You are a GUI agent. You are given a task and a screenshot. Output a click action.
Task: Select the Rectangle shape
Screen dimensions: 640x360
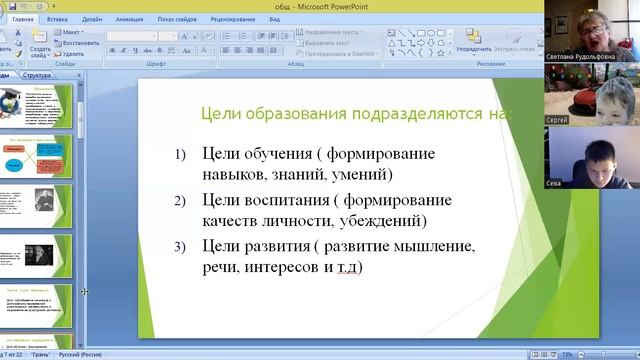tap(421, 33)
